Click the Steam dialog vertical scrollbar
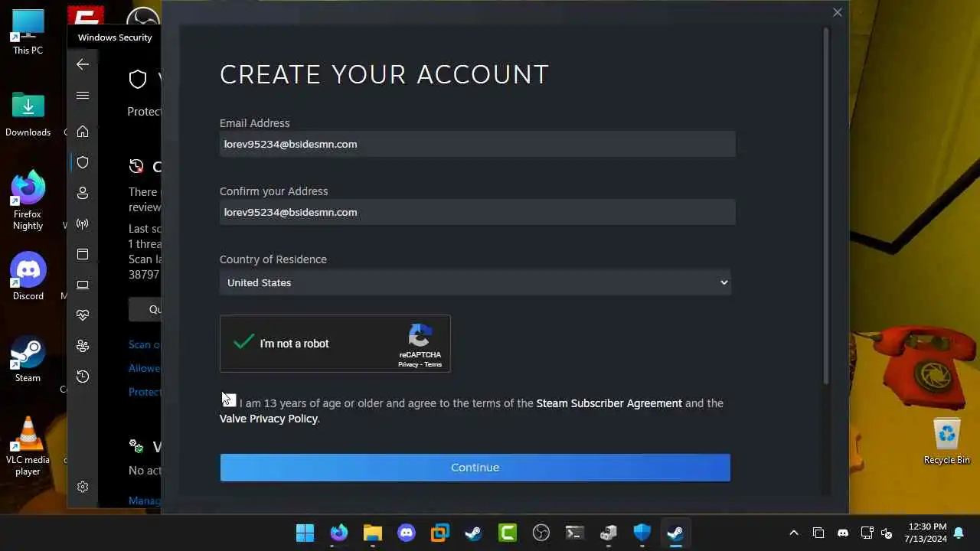The width and height of the screenshot is (980, 551). click(x=826, y=207)
